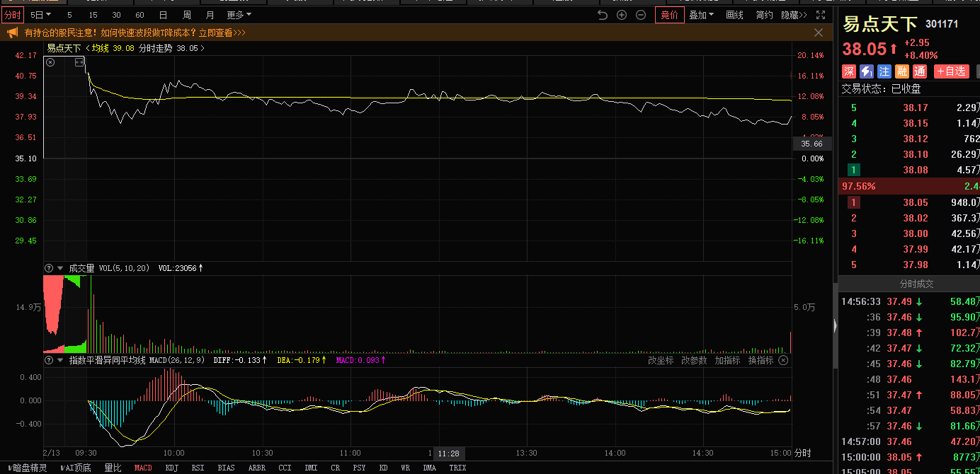Toggle 简约 simple view mode

point(764,15)
